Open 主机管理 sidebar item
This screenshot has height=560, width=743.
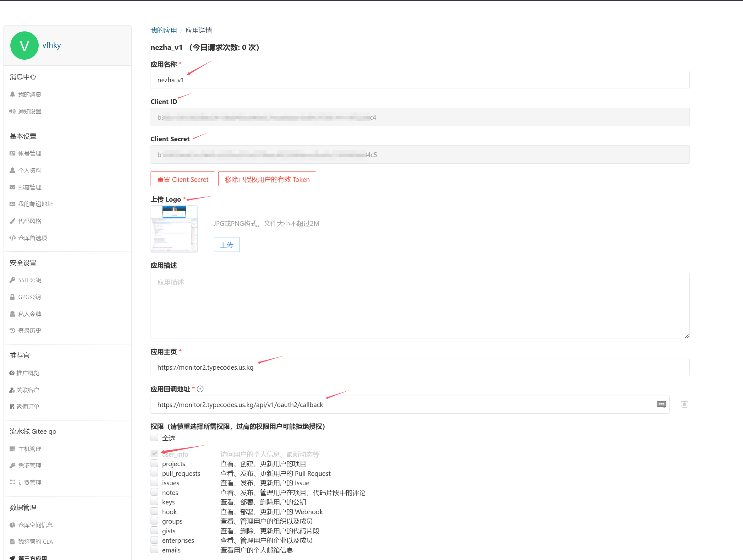(x=30, y=449)
